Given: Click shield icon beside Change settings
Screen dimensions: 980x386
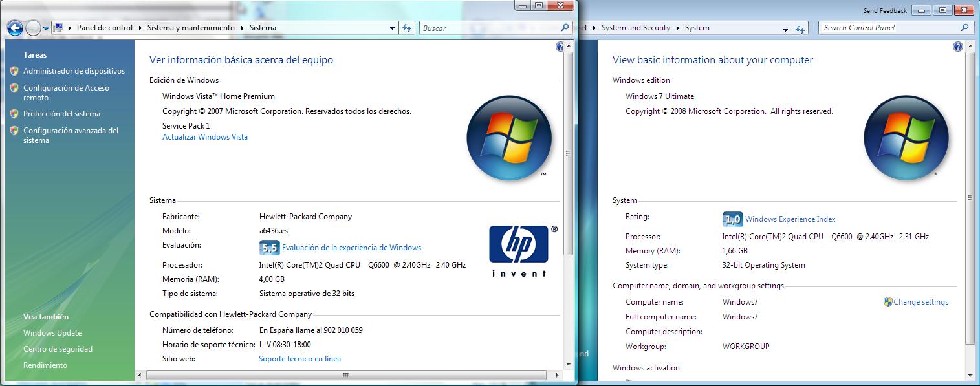Looking at the screenshot, I should 887,302.
